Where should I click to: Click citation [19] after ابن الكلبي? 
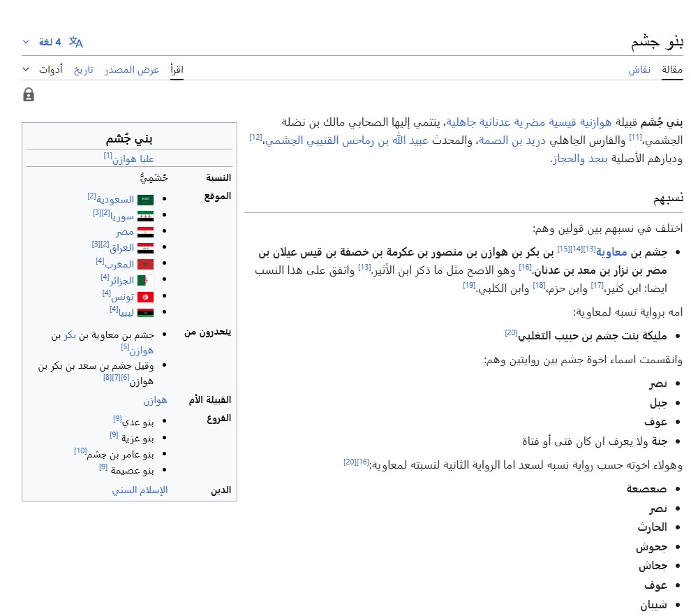[469, 285]
